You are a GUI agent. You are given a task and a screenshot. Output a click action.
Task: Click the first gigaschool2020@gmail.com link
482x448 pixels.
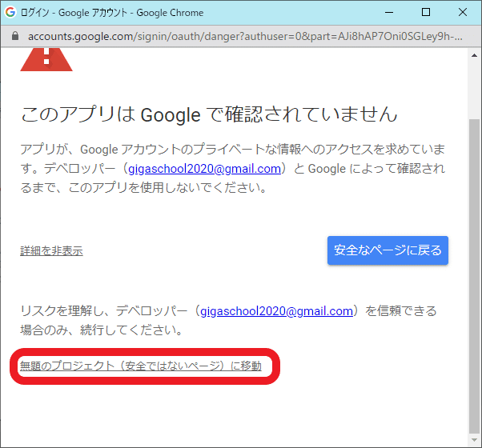point(204,169)
